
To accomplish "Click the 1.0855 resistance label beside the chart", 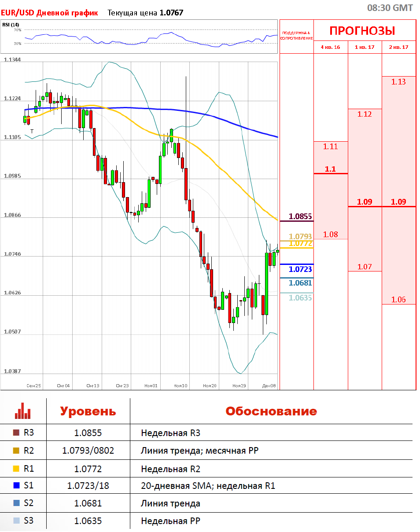I will point(300,216).
